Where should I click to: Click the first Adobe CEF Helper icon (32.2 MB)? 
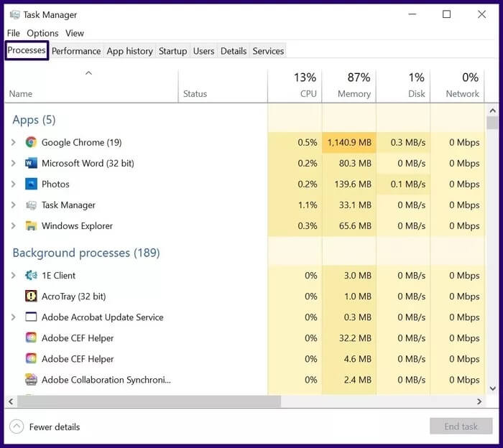(31, 337)
